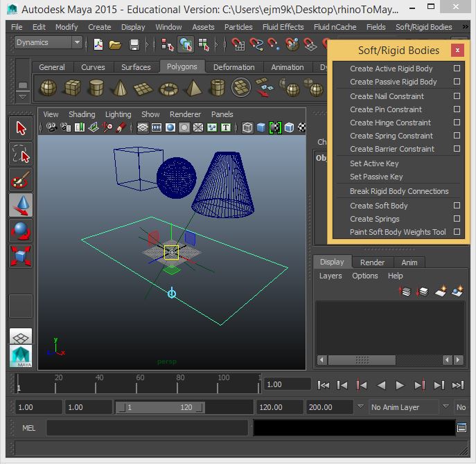Open Create Nail Constraint options box

tap(457, 96)
